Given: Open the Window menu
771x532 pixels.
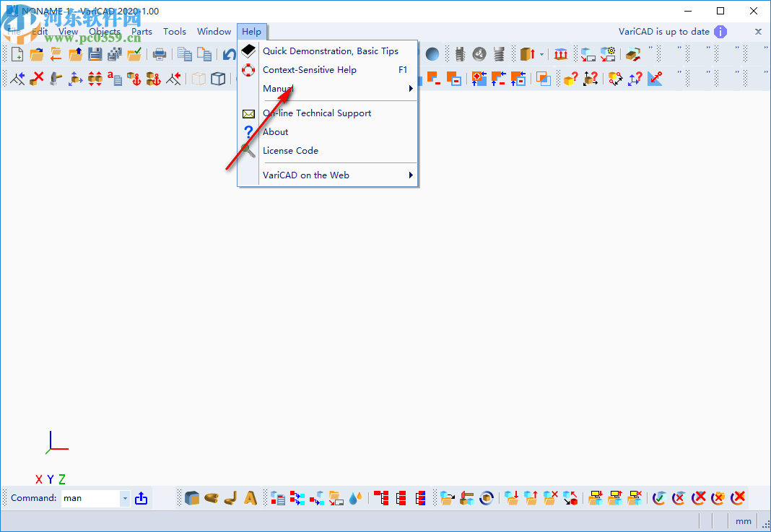Looking at the screenshot, I should click(x=214, y=32).
